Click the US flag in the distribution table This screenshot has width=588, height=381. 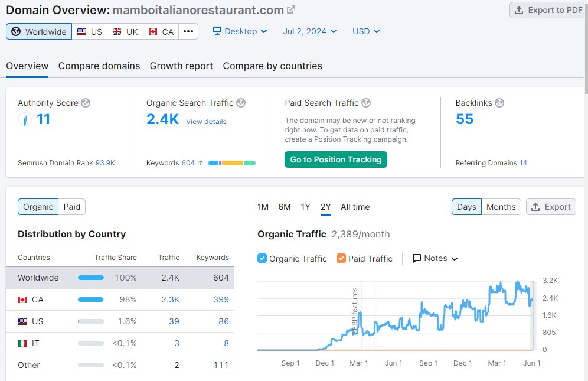pos(22,321)
